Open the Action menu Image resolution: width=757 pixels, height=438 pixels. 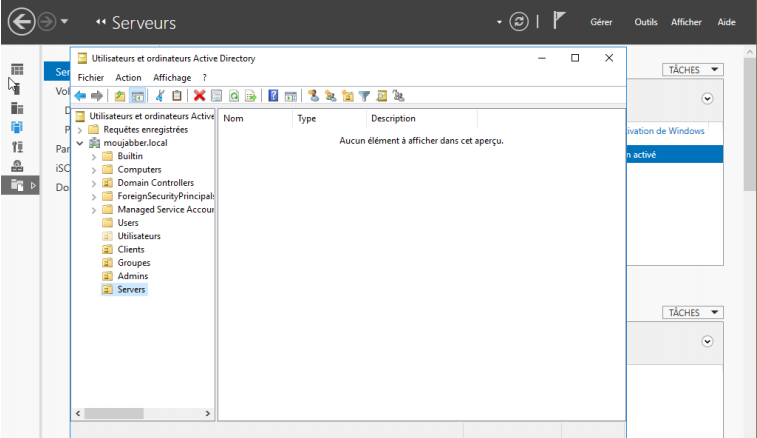(128, 77)
